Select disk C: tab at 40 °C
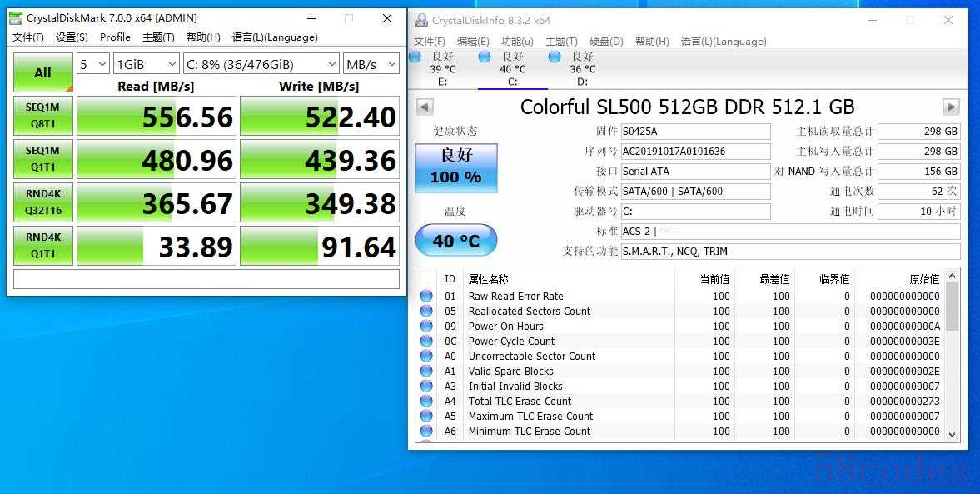 [x=513, y=69]
